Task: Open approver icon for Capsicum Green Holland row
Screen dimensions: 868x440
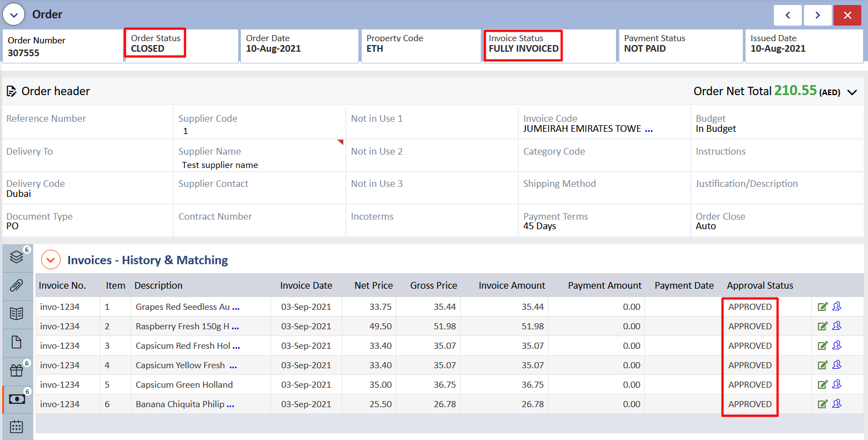Action: pyautogui.click(x=837, y=384)
